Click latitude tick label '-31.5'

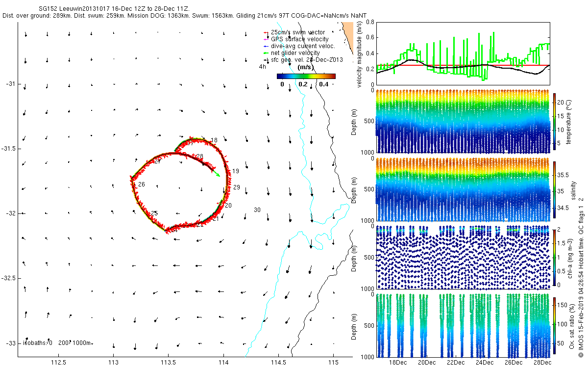[9, 149]
